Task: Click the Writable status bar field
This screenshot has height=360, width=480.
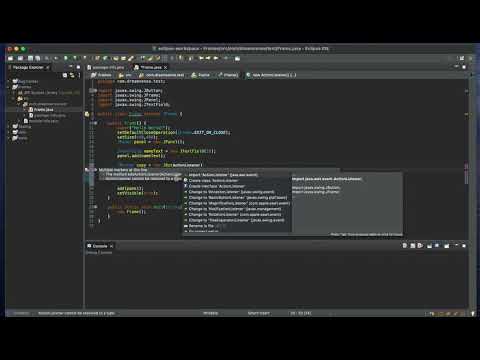Action: pos(211,313)
